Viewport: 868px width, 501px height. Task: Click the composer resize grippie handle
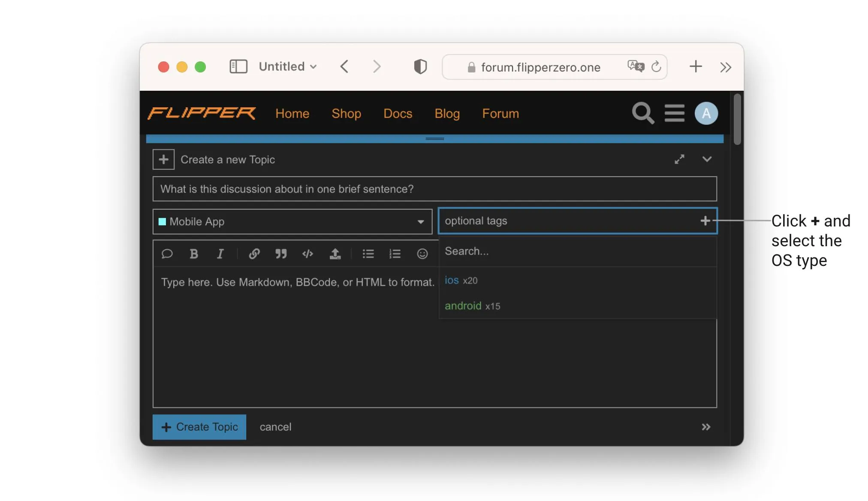pyautogui.click(x=435, y=139)
